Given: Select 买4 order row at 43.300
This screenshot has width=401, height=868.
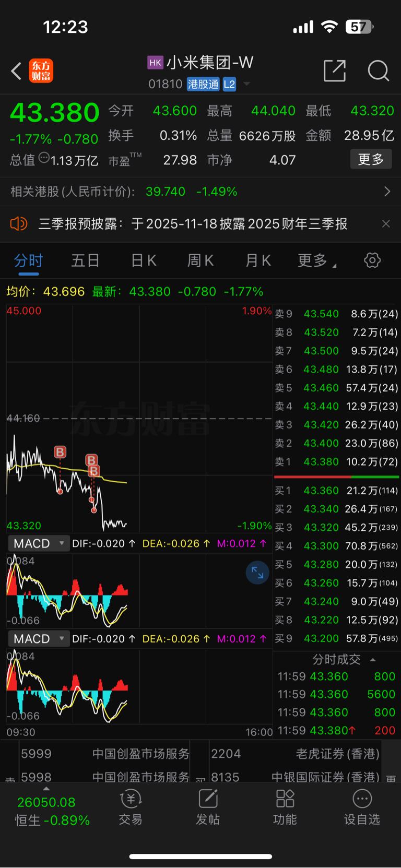Looking at the screenshot, I should (337, 546).
